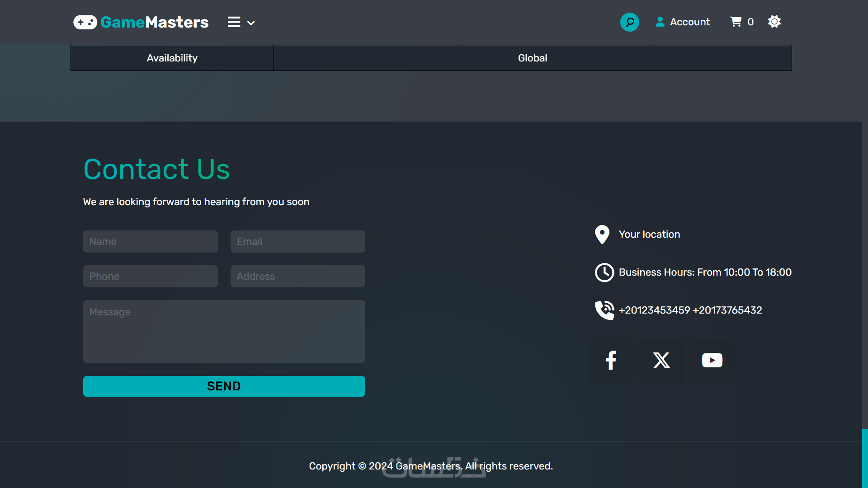Viewport: 868px width, 488px height.
Task: Click the GameMasters gamepad logo icon
Action: tap(85, 22)
